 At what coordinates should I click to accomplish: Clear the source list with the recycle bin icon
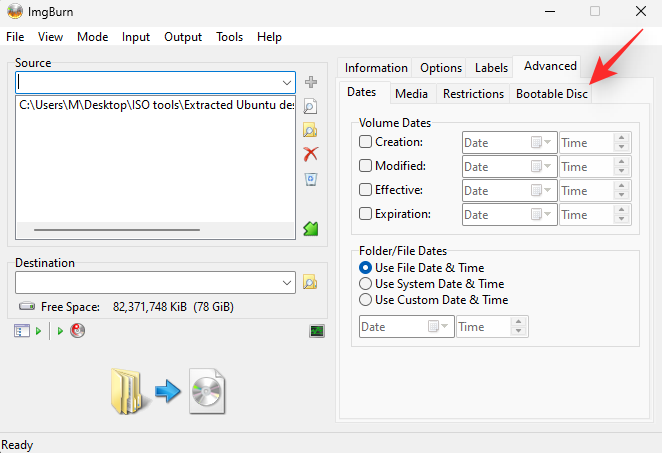click(x=311, y=179)
